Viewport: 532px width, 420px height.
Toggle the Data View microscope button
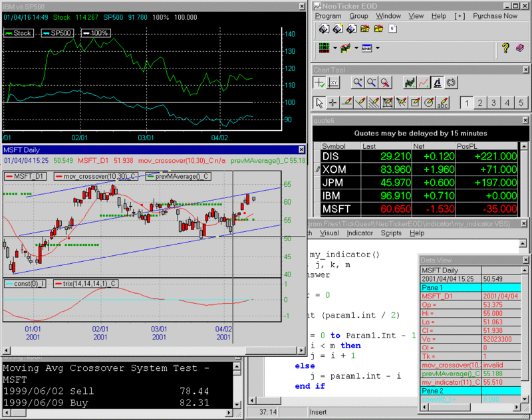(438, 82)
